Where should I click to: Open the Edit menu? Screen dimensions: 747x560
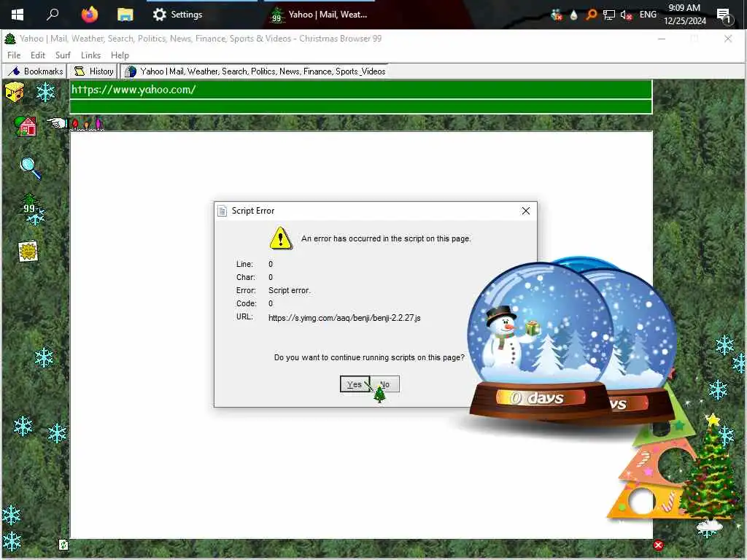point(38,55)
